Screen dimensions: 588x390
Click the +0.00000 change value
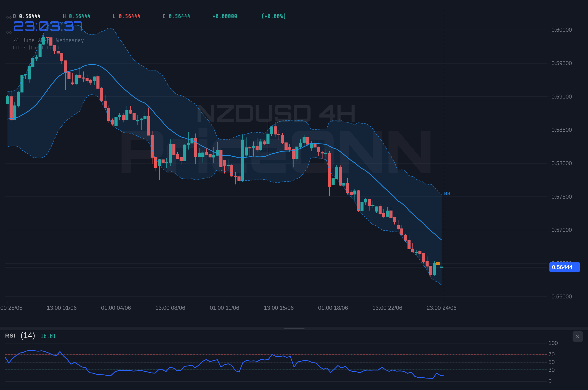pyautogui.click(x=225, y=16)
